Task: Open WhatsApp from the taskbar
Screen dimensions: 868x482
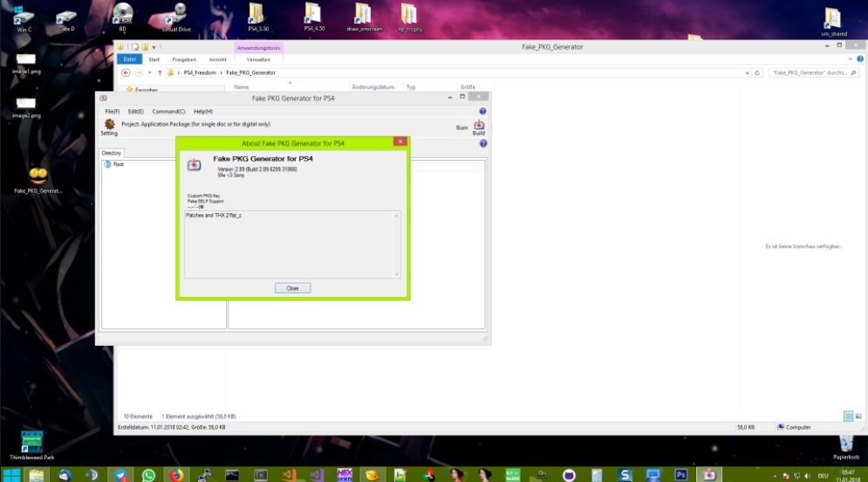Action: click(148, 475)
